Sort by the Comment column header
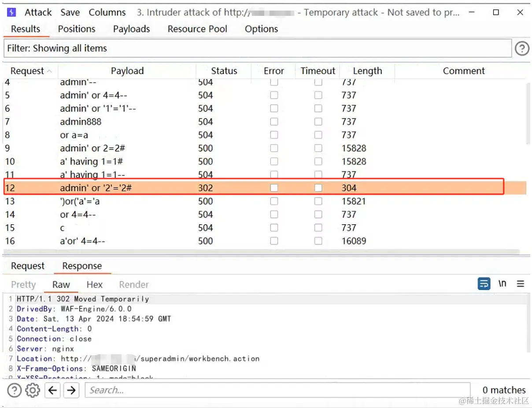The height and width of the screenshot is (408, 532). (x=464, y=71)
